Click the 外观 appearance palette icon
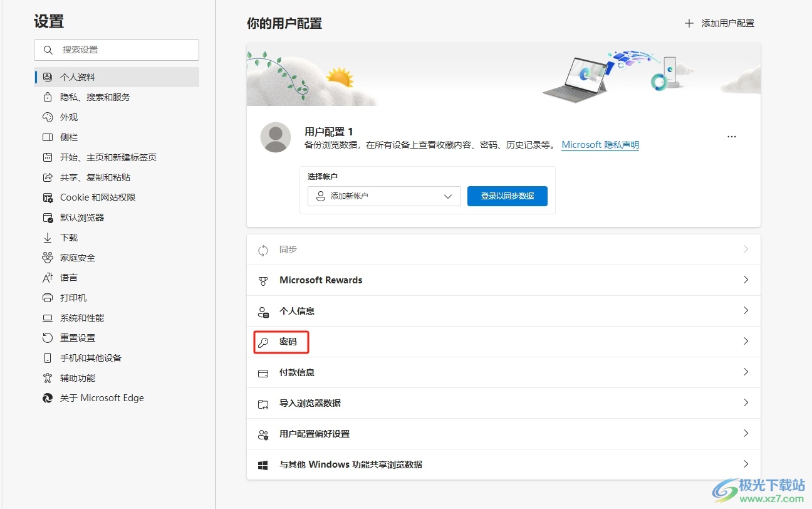This screenshot has width=812, height=509. click(48, 117)
